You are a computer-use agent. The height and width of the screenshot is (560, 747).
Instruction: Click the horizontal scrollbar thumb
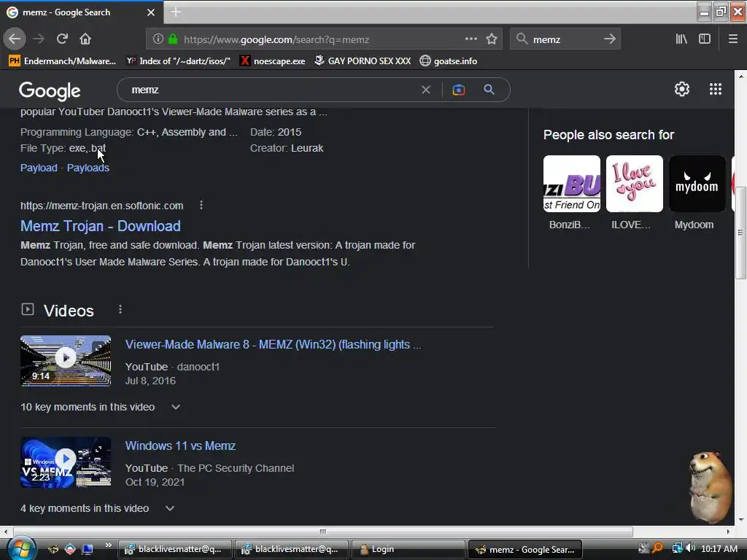[x=323, y=532]
